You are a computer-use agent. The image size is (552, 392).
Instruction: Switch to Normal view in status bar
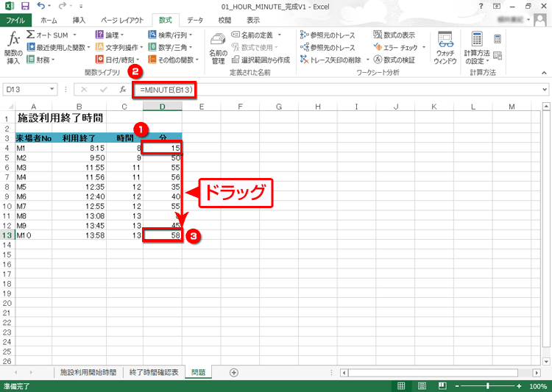point(401,386)
